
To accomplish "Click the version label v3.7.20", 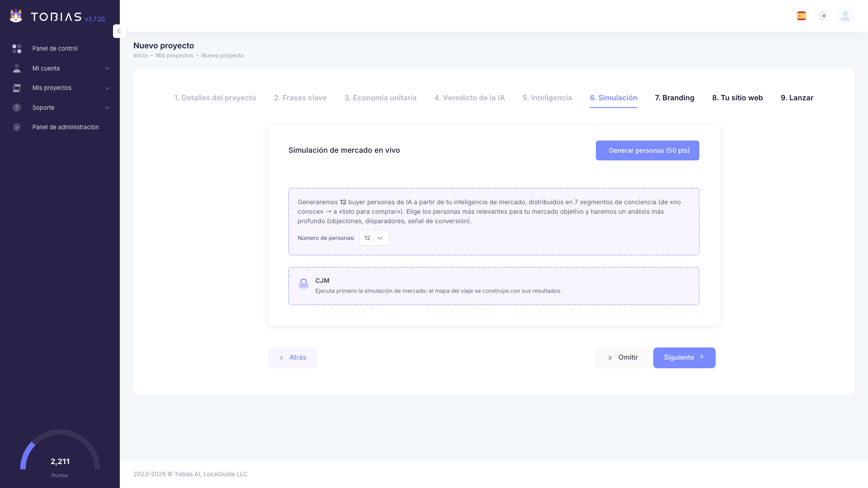I will coord(94,19).
